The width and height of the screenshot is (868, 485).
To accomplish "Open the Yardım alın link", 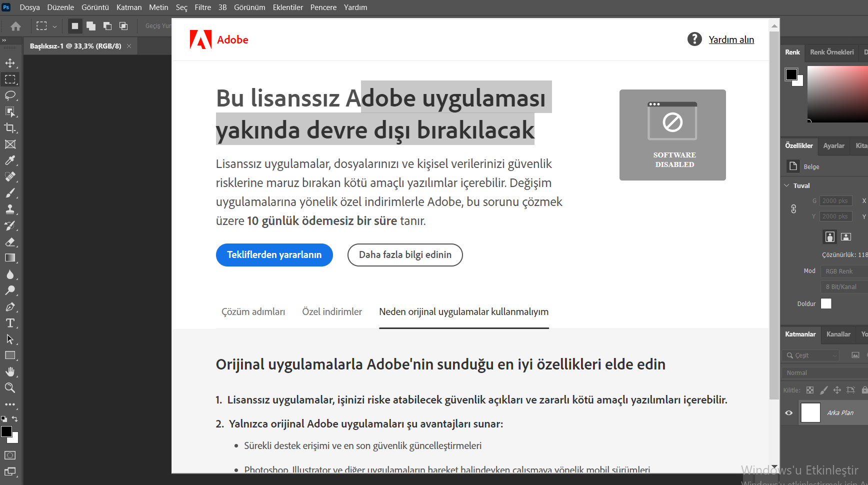I will coord(731,39).
